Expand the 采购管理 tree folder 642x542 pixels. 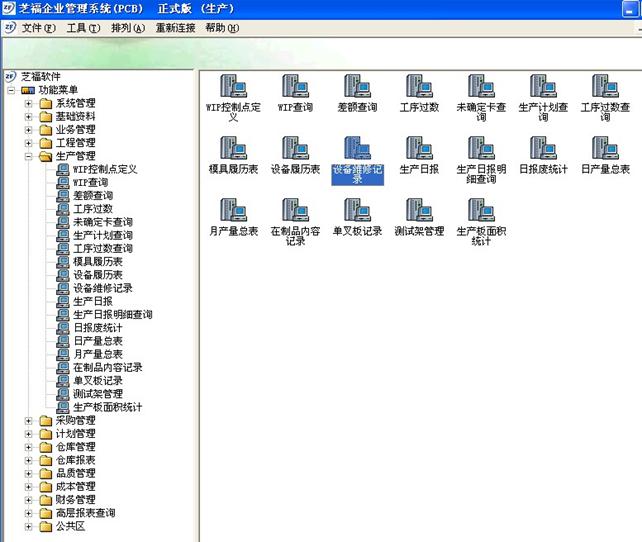pyautogui.click(x=29, y=421)
